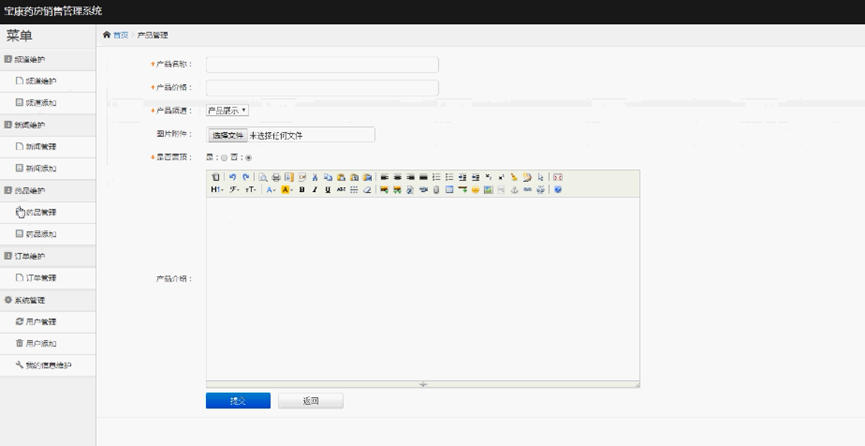Apply subscript formatting
The width and height of the screenshot is (865, 446).
click(488, 177)
